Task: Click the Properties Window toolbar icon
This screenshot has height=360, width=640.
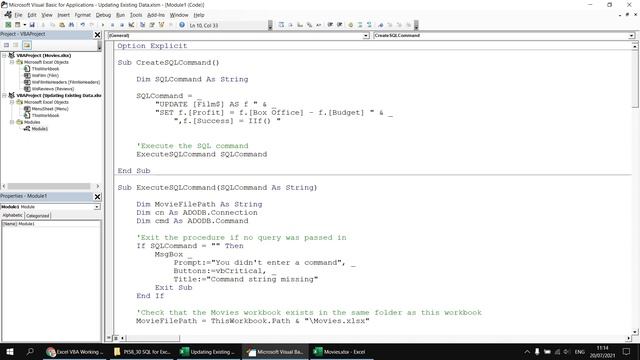Action: (151, 25)
